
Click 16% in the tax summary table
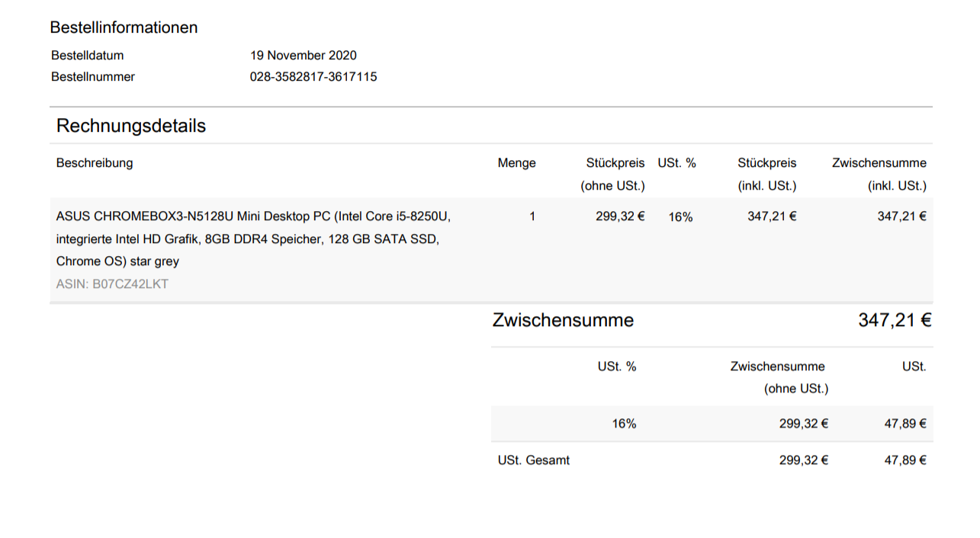point(624,424)
